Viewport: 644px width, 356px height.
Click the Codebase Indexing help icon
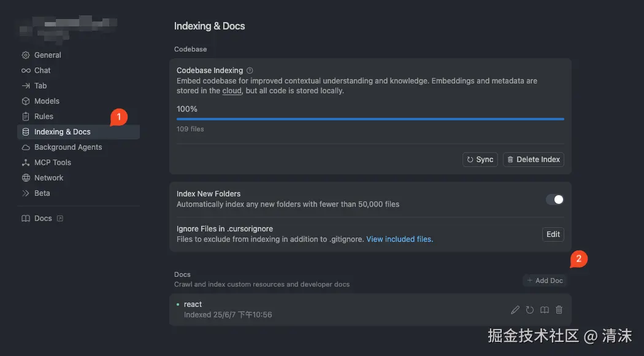250,71
